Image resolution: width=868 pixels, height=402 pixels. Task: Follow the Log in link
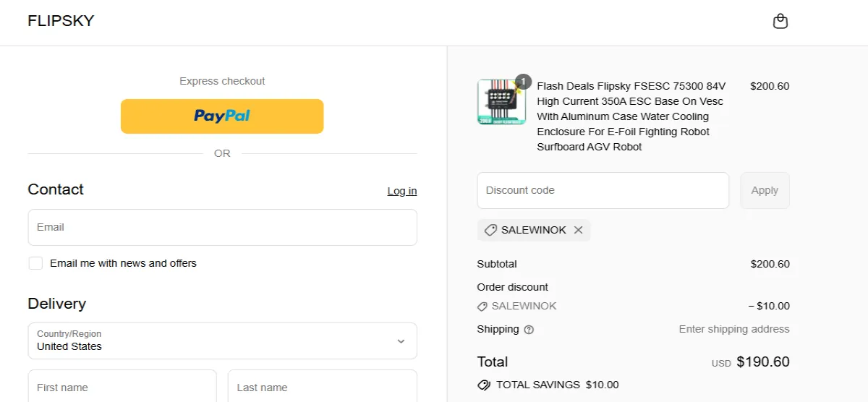point(402,191)
